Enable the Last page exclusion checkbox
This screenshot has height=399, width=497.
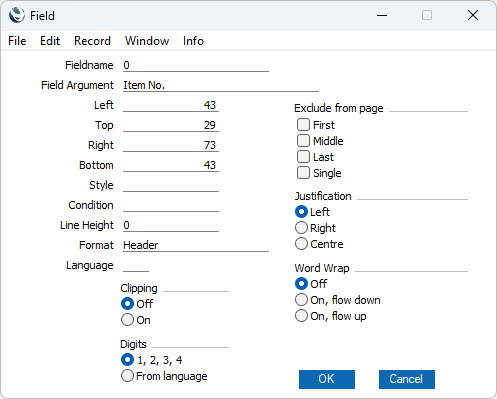click(303, 157)
